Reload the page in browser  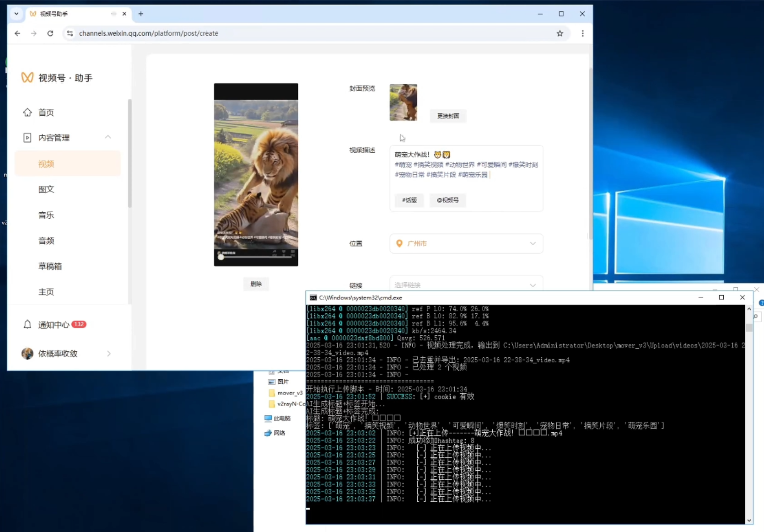(50, 33)
